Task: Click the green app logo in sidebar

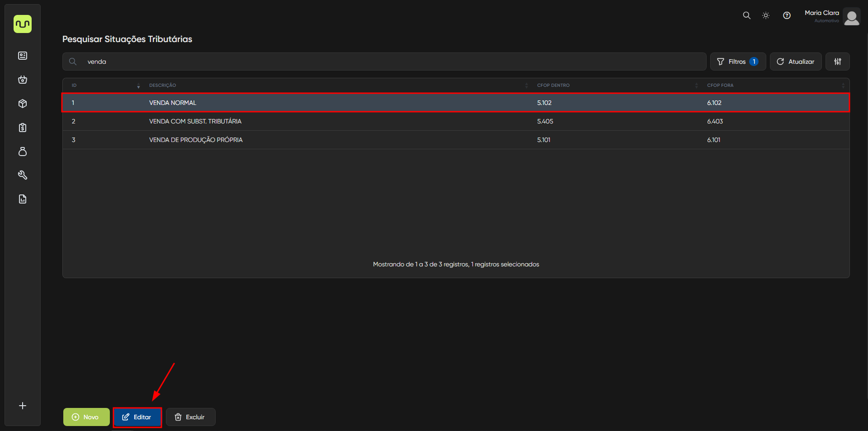Action: (x=23, y=24)
